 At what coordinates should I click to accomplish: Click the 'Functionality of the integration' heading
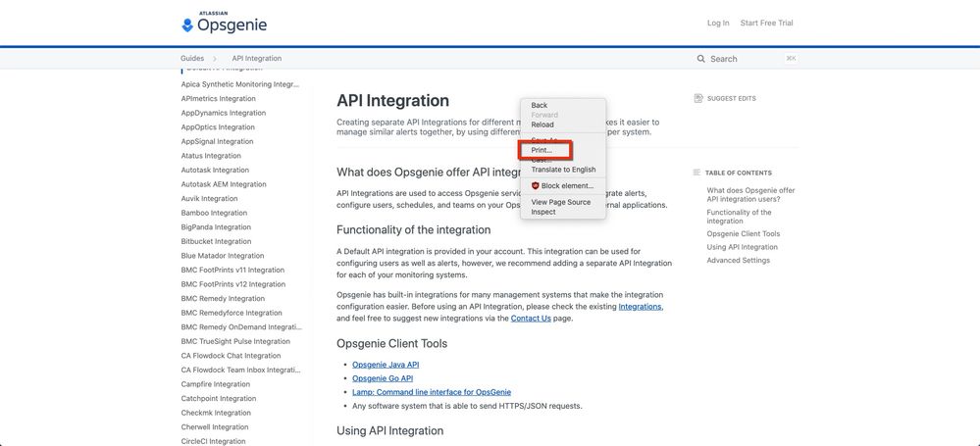[413, 230]
